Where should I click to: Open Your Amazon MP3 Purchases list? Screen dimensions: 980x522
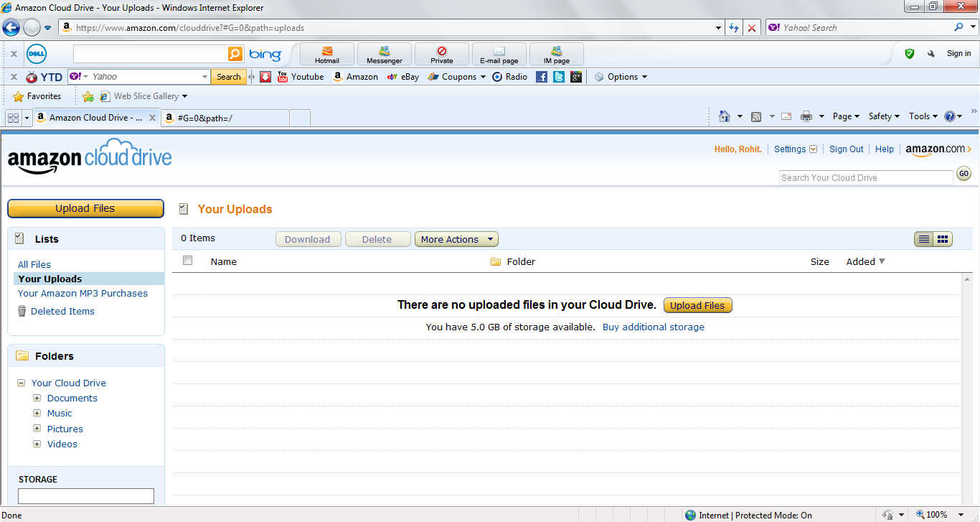coord(83,293)
